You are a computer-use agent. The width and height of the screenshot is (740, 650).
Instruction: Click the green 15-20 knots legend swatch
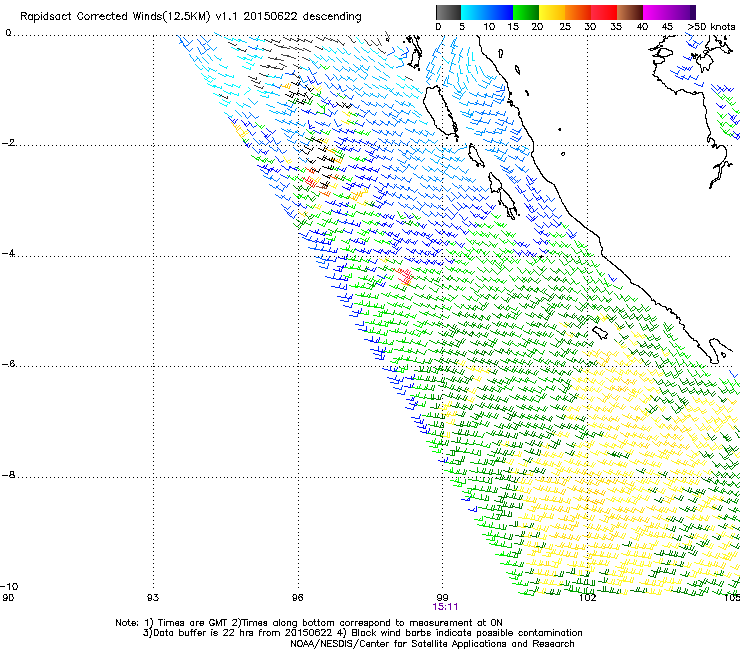point(526,12)
